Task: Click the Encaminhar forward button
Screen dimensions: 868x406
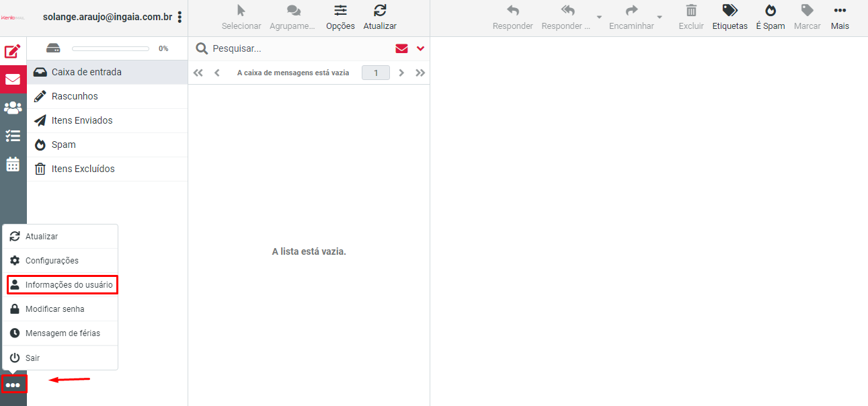Action: (631, 17)
